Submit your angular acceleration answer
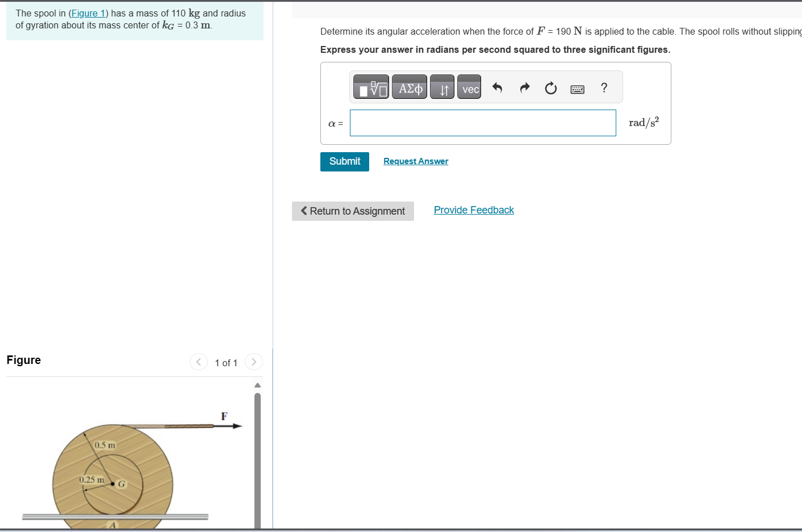 344,161
